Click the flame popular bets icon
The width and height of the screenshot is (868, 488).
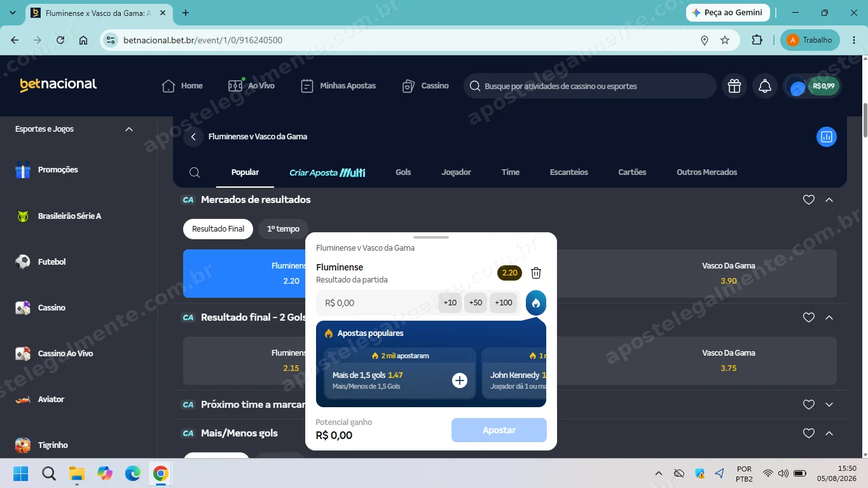[536, 303]
